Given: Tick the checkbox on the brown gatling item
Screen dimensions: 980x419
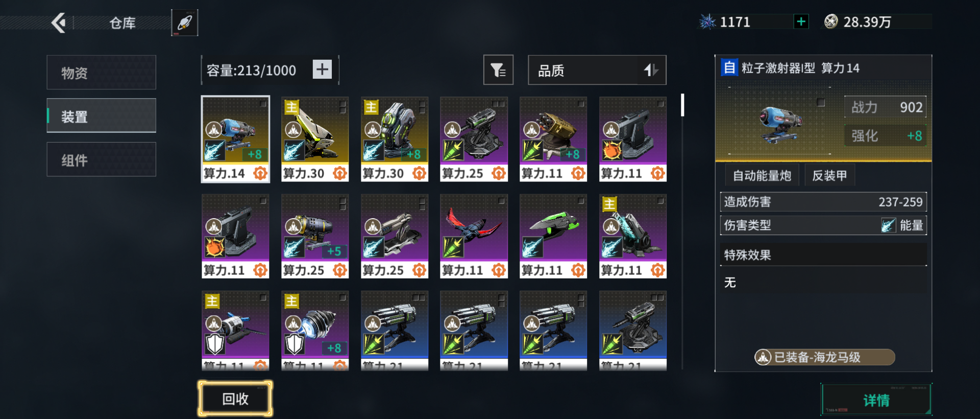Looking at the screenshot, I should tap(581, 104).
